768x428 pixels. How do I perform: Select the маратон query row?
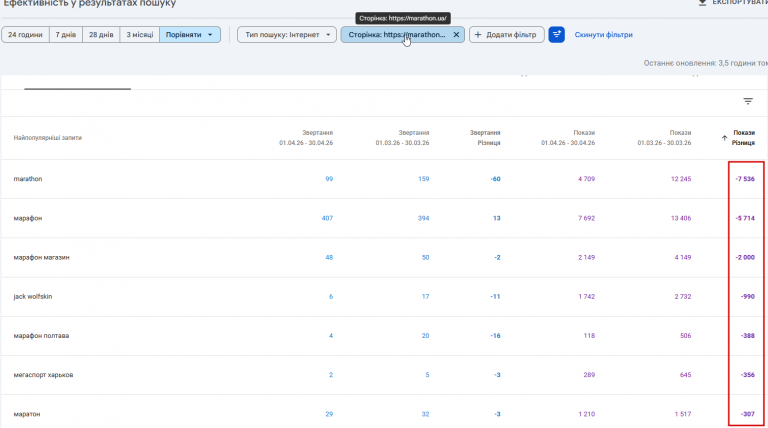tap(384, 412)
